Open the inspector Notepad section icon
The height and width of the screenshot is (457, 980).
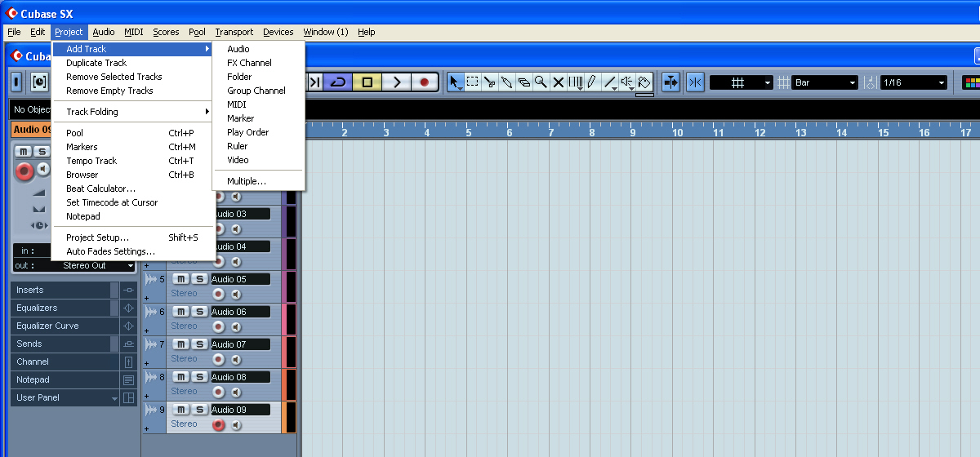pos(128,379)
